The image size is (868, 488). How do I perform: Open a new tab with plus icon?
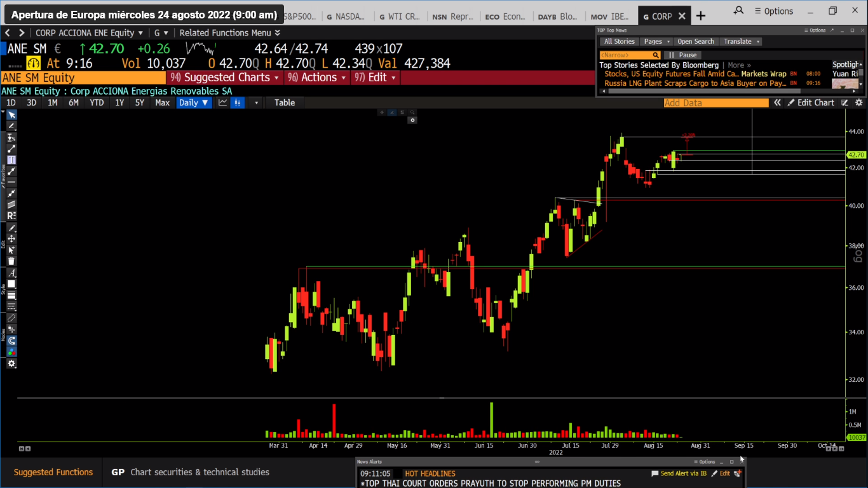pos(700,16)
